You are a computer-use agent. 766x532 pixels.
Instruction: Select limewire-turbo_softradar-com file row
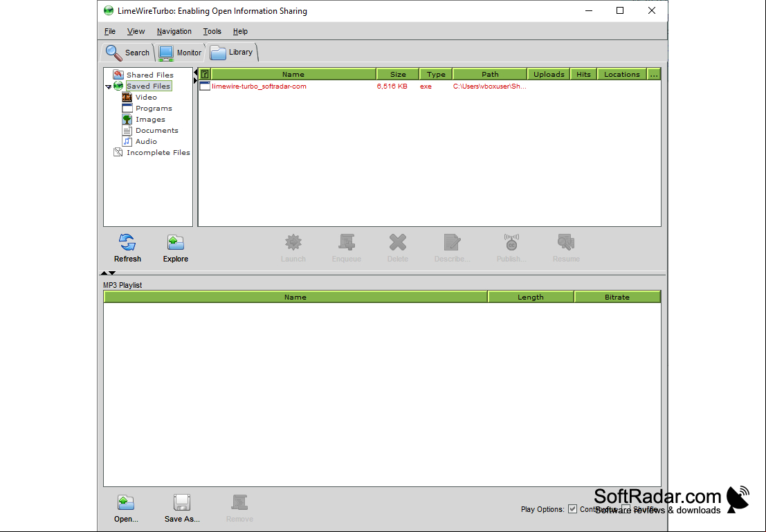430,86
